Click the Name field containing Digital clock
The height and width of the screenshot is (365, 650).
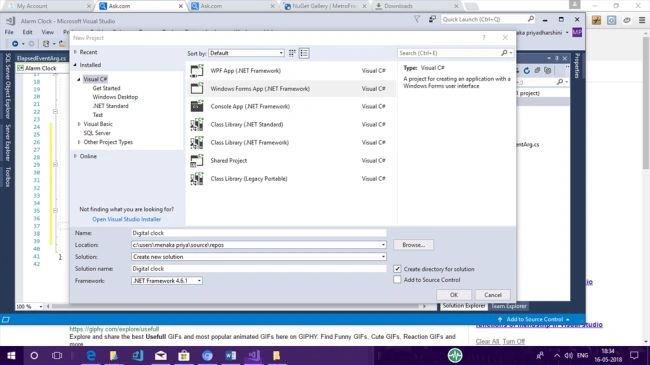259,233
